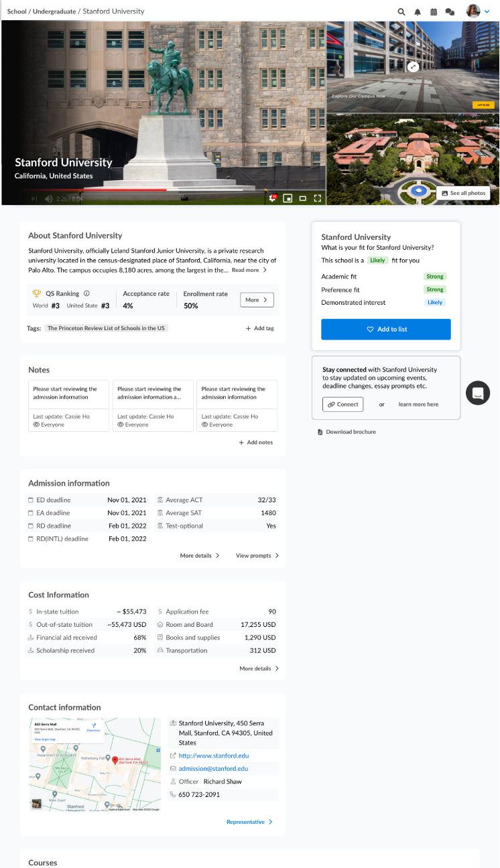Open the floating chat widget
Screen dimensions: 500x868
pyautogui.click(x=478, y=393)
